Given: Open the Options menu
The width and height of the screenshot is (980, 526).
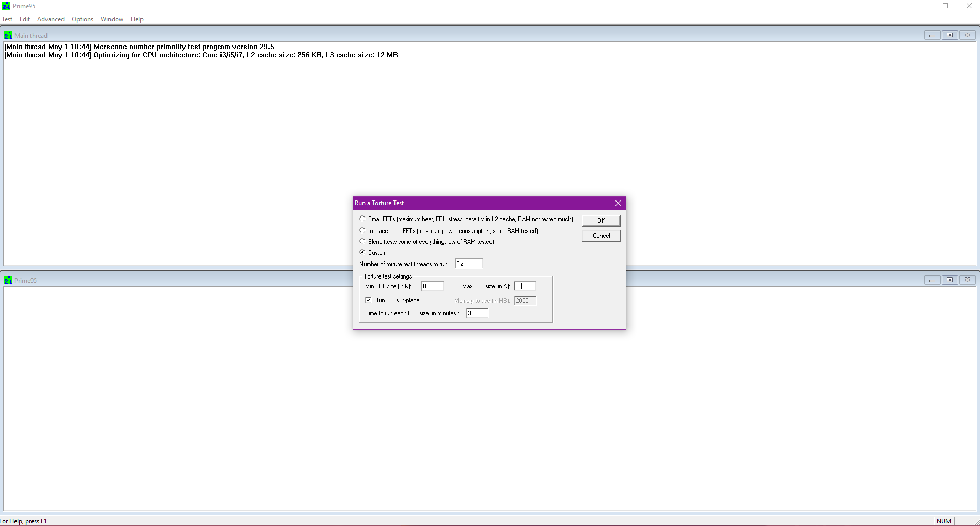Looking at the screenshot, I should tap(83, 19).
